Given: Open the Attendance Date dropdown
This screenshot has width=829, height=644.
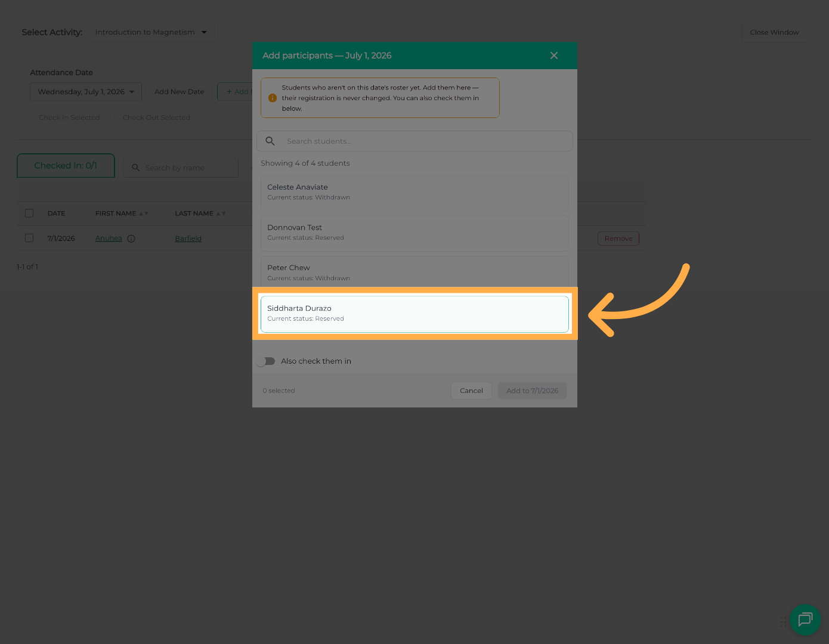Looking at the screenshot, I should coord(86,92).
